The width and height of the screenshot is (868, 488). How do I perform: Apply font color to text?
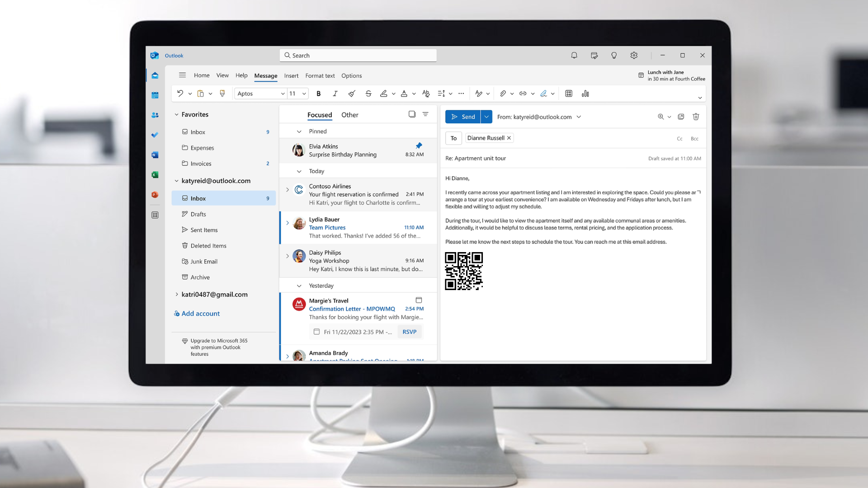pyautogui.click(x=404, y=94)
